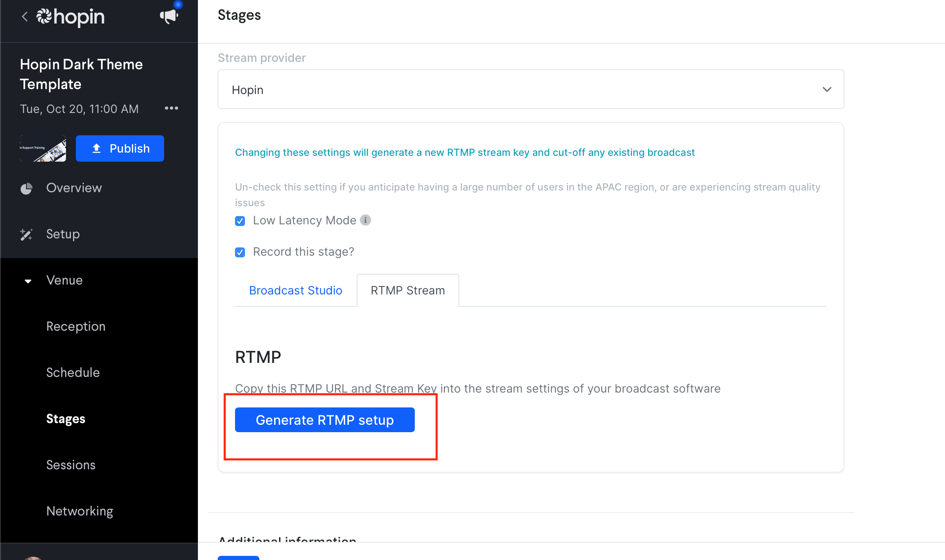Toggle the Record this stage checkbox
The image size is (945, 560).
pos(240,252)
